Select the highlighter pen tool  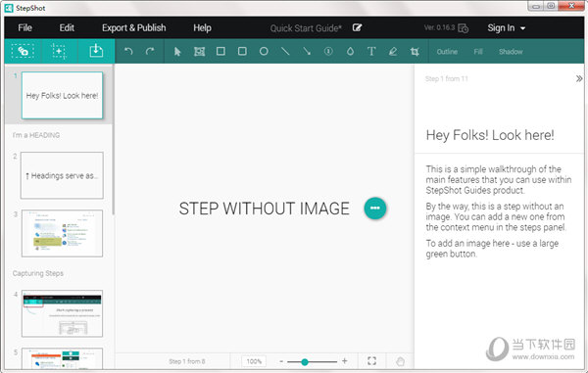click(393, 51)
